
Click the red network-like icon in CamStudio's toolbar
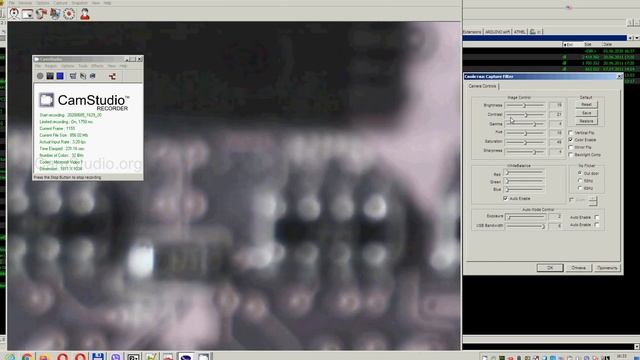click(x=112, y=76)
